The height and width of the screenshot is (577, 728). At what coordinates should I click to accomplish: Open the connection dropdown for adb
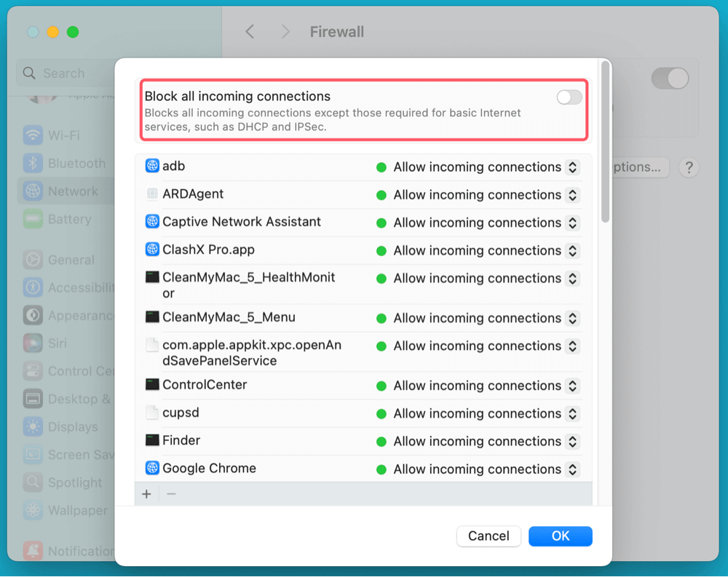tap(572, 167)
